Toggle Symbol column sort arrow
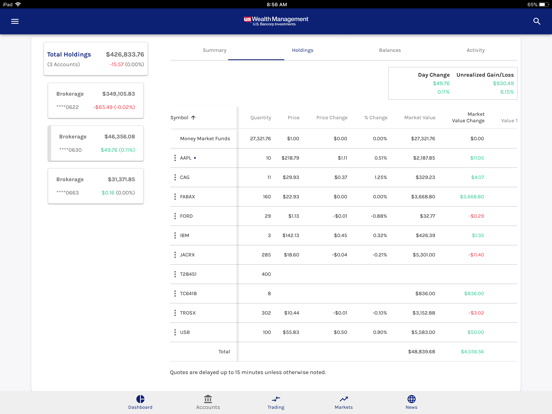 click(x=193, y=118)
